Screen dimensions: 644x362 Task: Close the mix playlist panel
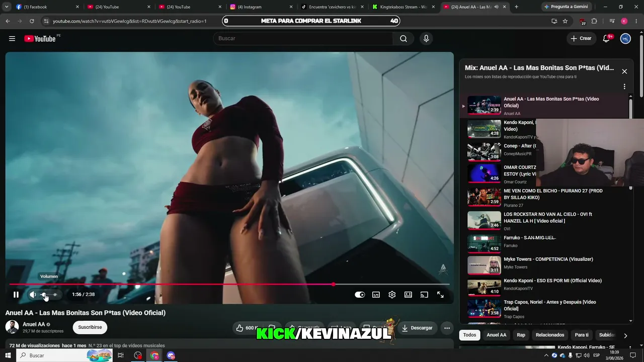[x=624, y=71]
